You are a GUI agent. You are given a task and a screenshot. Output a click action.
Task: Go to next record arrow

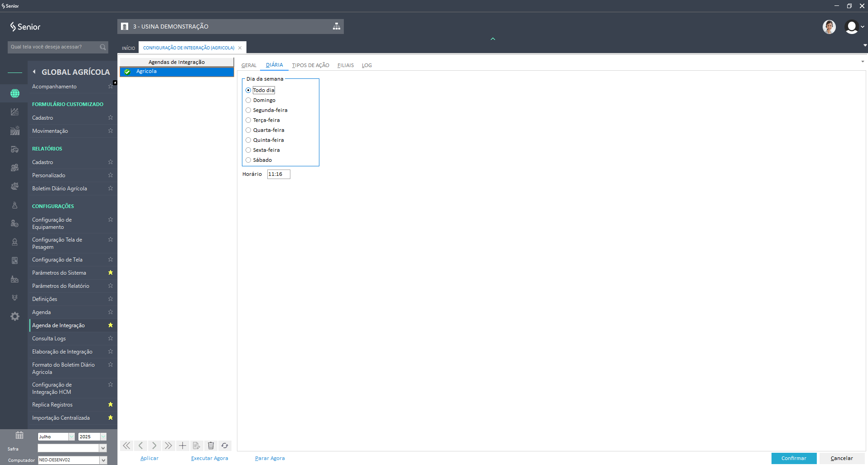[x=154, y=446]
